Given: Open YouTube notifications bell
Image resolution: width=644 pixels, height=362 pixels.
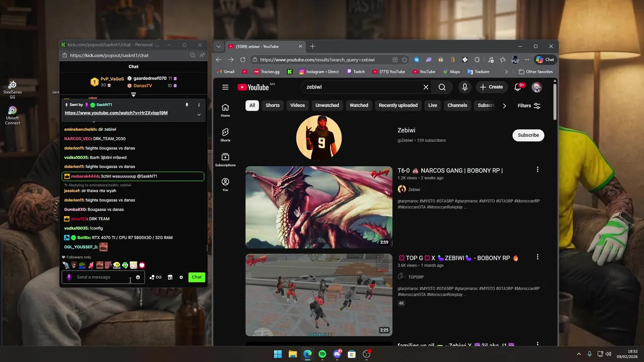Looking at the screenshot, I should click(518, 87).
